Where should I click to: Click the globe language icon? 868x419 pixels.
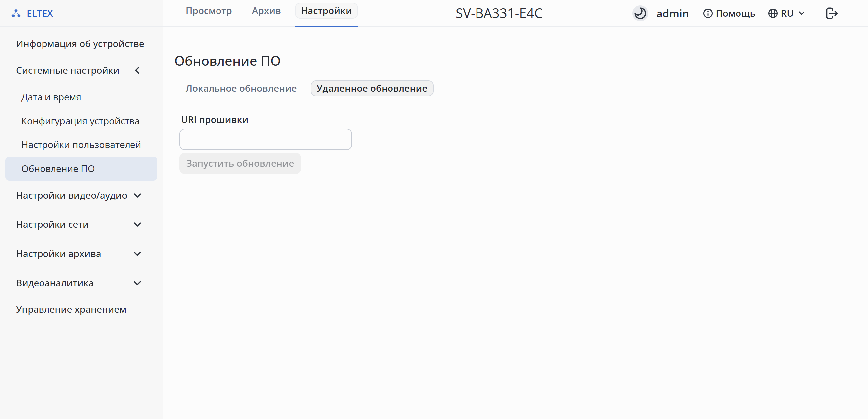point(773,14)
